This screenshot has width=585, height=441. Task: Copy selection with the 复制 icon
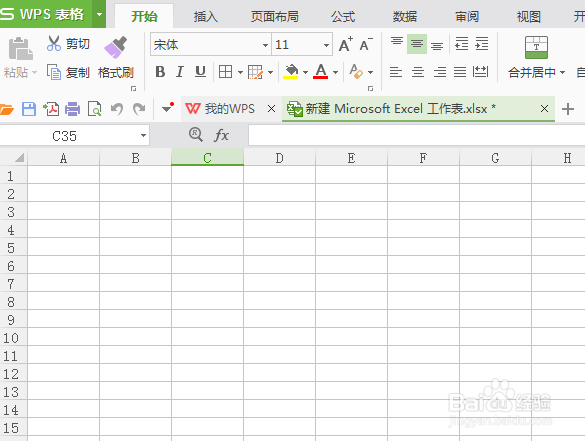pyautogui.click(x=54, y=72)
